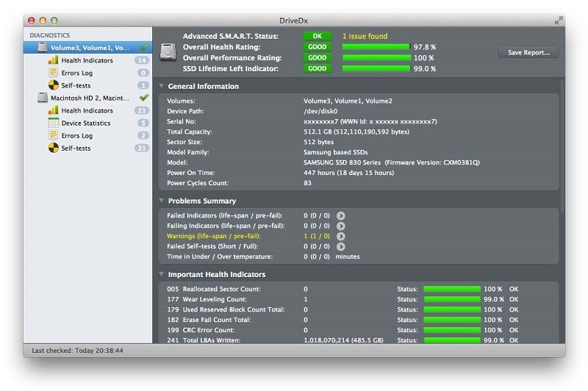Click Macintosh HD 2 disk icon

pos(43,98)
